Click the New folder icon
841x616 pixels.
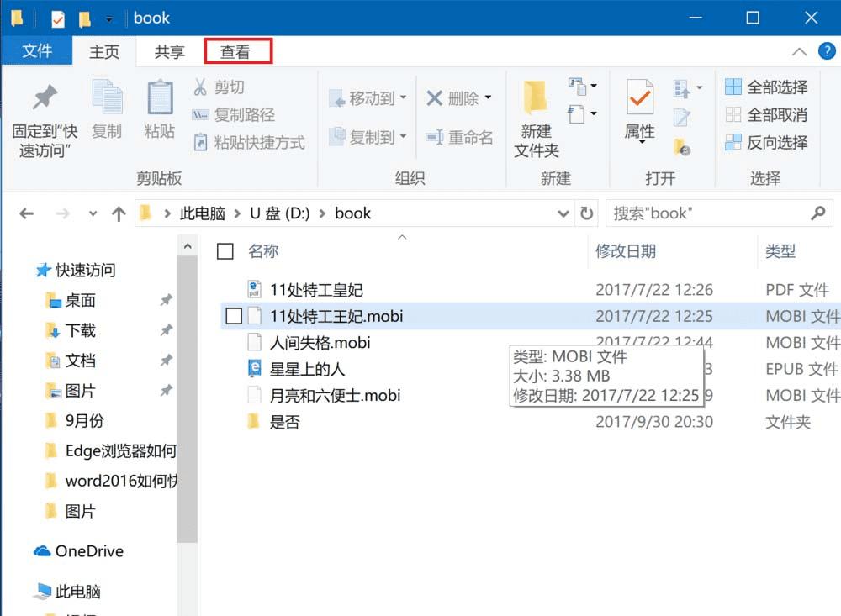click(535, 97)
